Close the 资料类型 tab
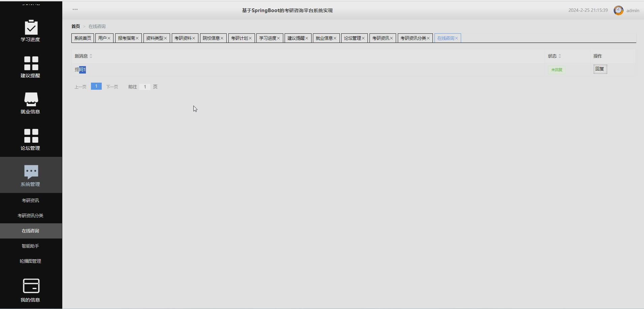Image resolution: width=644 pixels, height=309 pixels. (x=165, y=38)
